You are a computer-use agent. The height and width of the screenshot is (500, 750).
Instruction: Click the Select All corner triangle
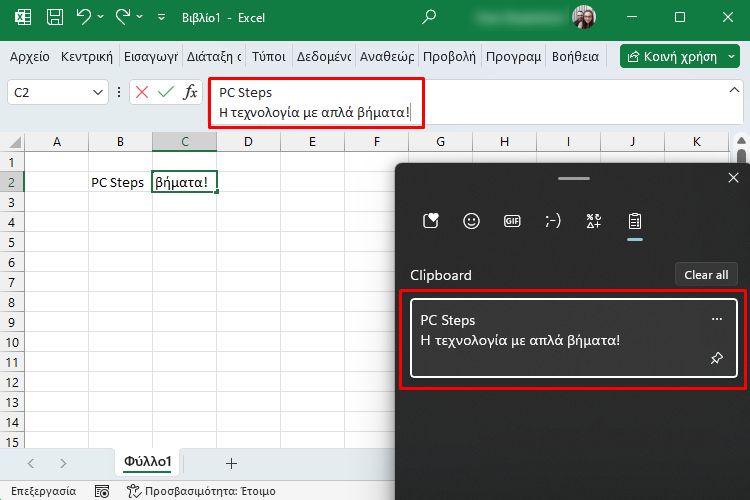[14, 142]
